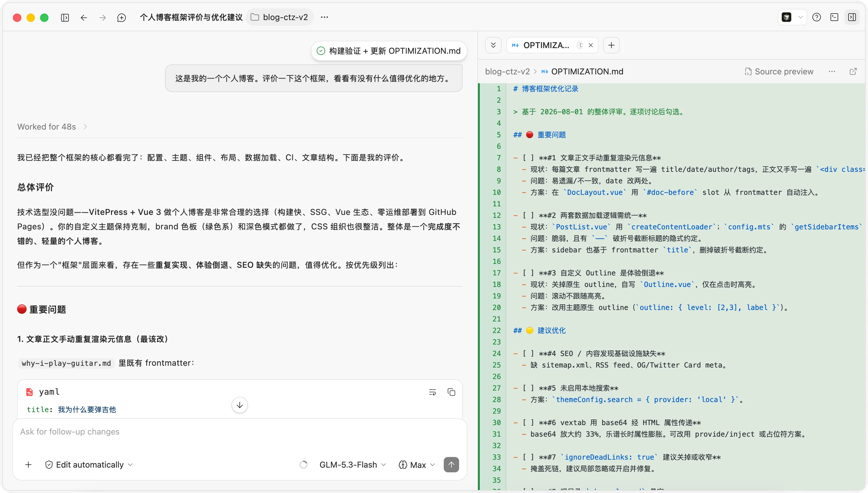Open the blog-ctz-v2 folder chip
Image resolution: width=868 pixels, height=493 pixels.
coord(280,17)
